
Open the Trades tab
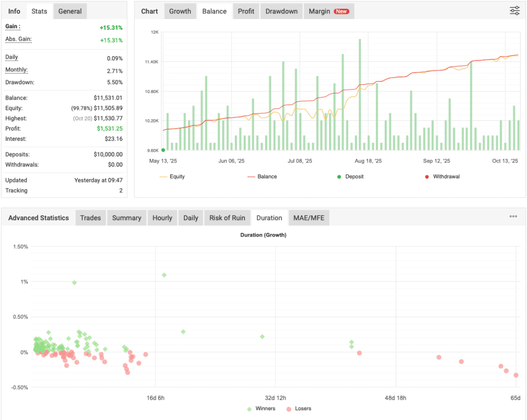90,217
